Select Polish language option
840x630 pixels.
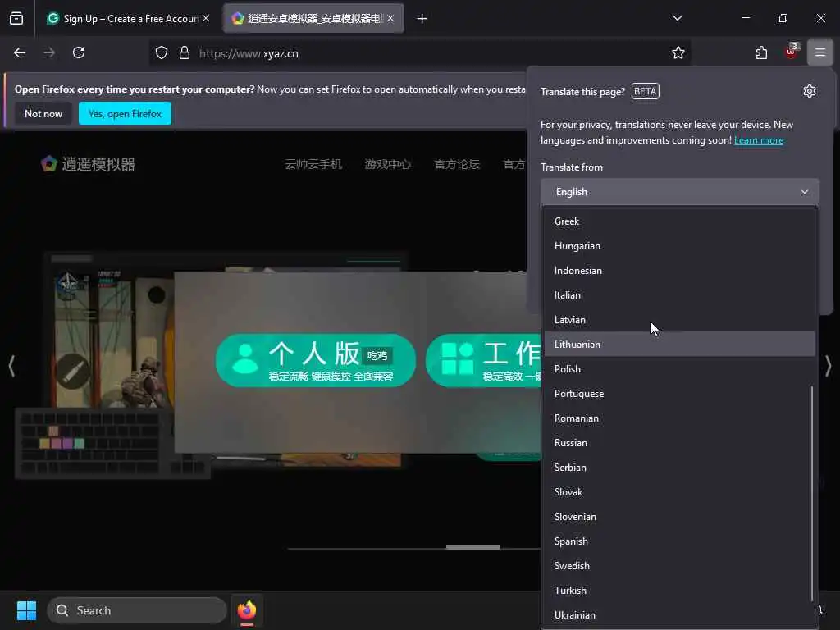click(680, 369)
